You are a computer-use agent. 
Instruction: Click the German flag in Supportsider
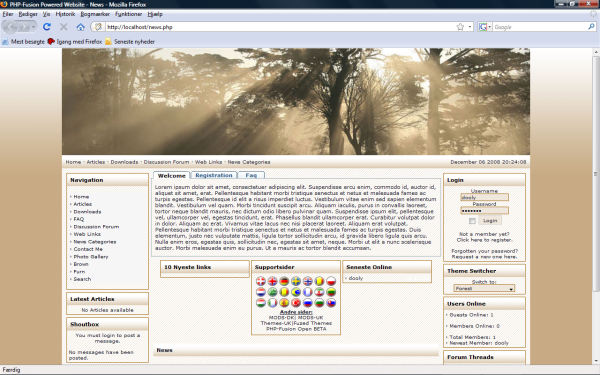[x=284, y=281]
